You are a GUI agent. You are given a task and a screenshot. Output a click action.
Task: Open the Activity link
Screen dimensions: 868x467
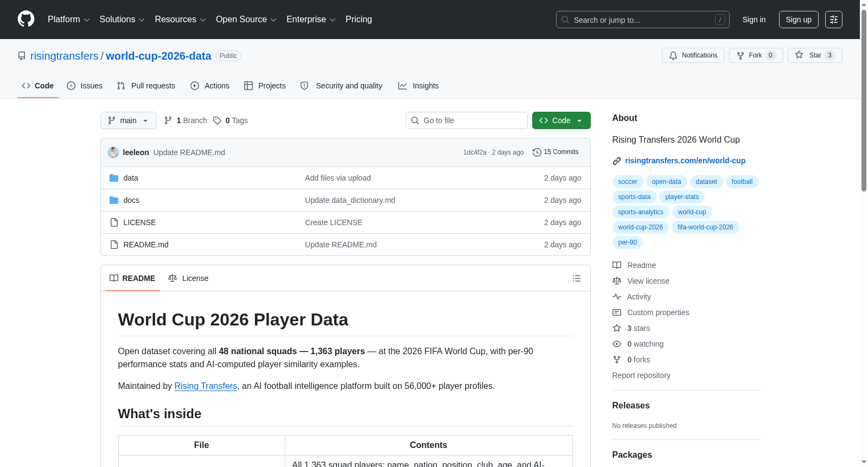[x=631, y=297]
